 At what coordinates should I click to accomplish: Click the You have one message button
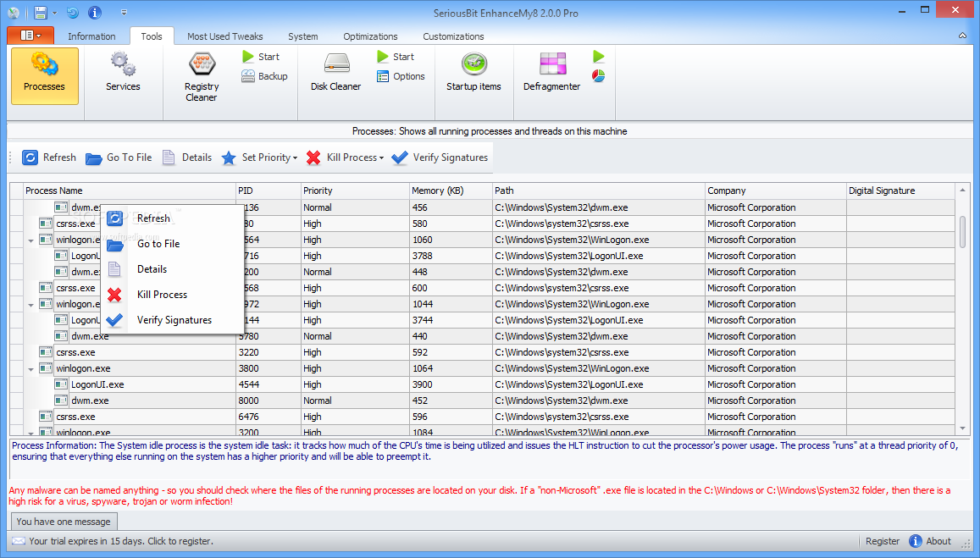(64, 521)
